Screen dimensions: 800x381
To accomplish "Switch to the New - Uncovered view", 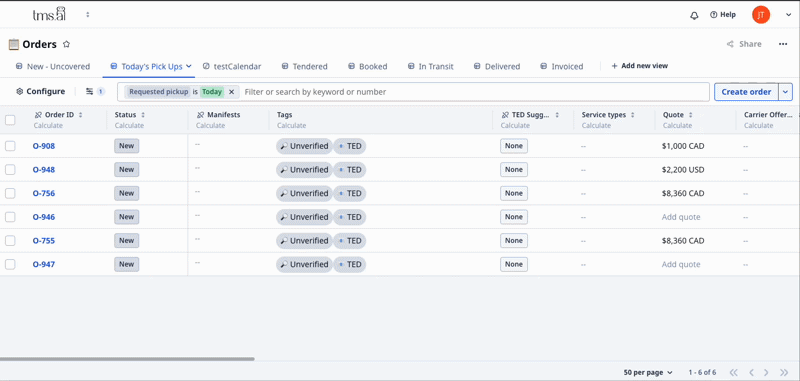I will [x=53, y=66].
